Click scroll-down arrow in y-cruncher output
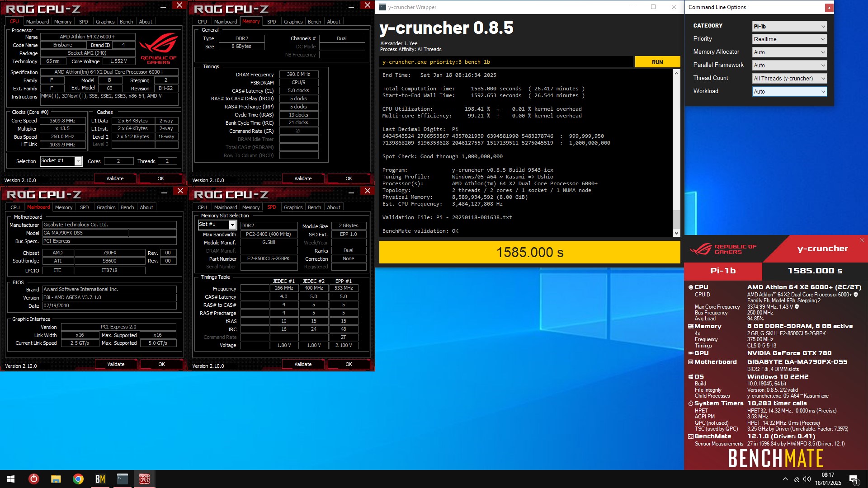 [676, 233]
